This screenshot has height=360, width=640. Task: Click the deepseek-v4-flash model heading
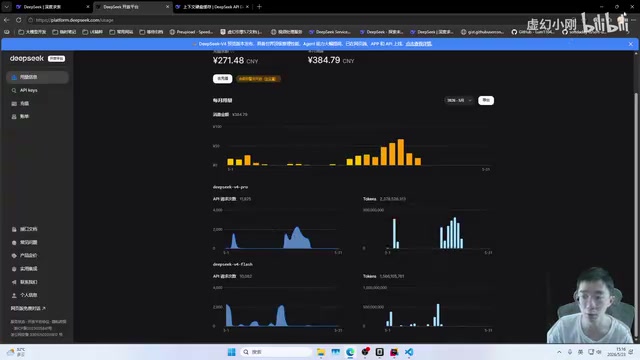click(233, 264)
